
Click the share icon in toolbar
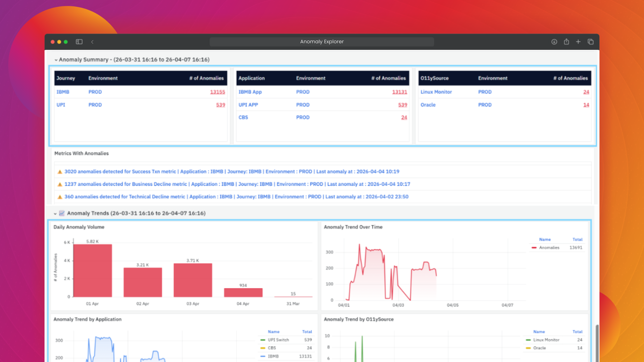566,42
